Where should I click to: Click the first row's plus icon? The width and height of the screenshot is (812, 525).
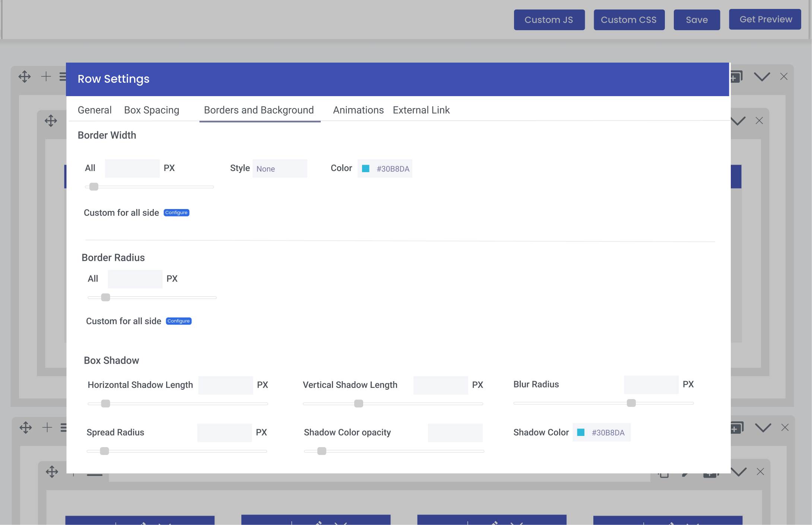pos(46,76)
